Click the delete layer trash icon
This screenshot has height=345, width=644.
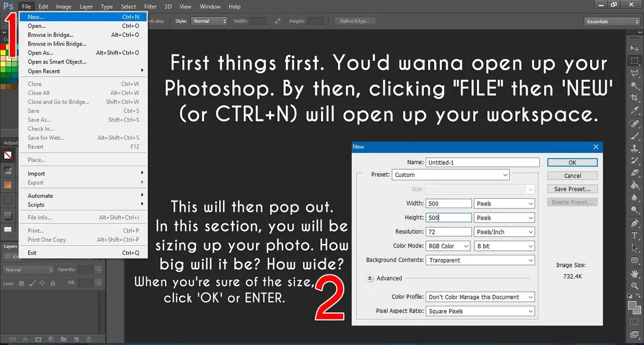tap(89, 339)
